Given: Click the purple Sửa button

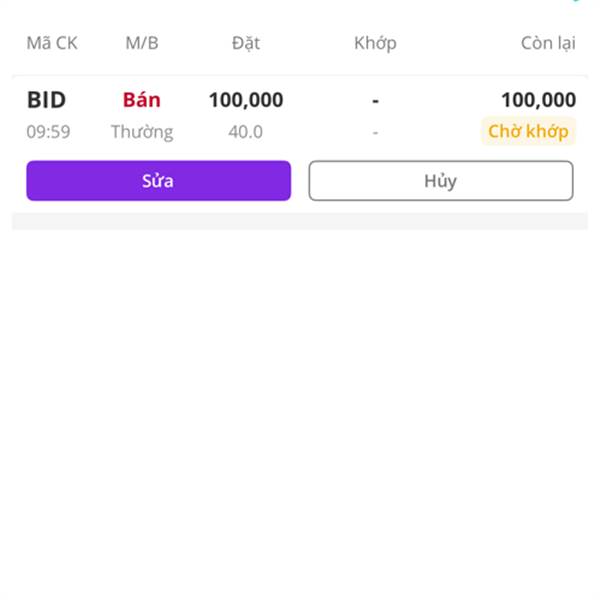Looking at the screenshot, I should (x=158, y=181).
